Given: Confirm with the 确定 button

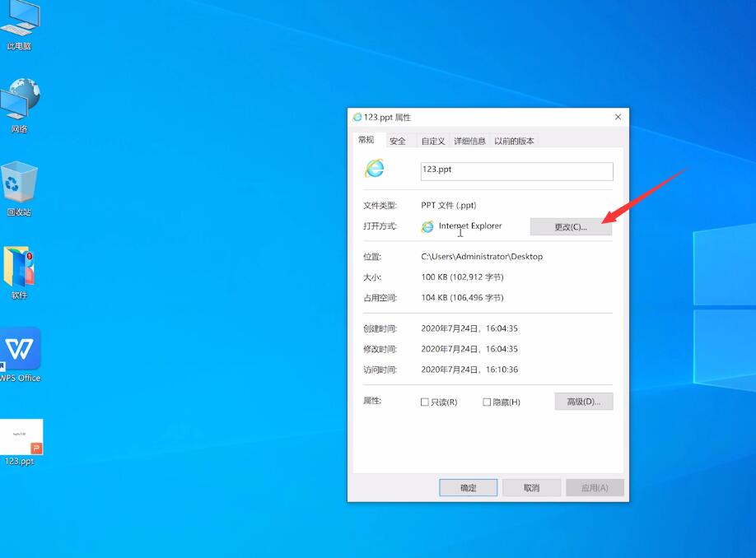Looking at the screenshot, I should point(468,488).
